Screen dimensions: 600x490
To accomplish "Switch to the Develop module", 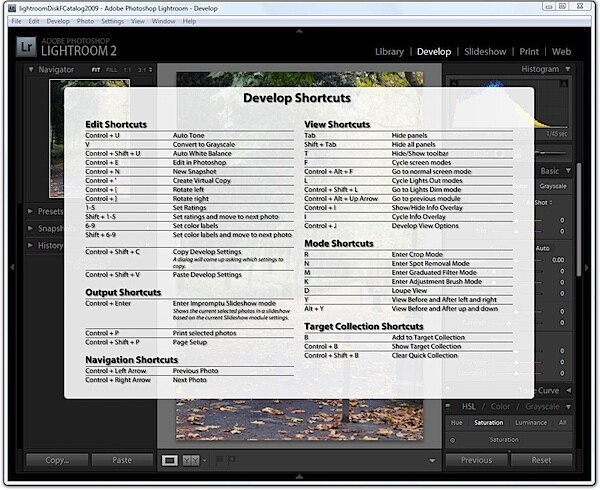I will tap(434, 52).
